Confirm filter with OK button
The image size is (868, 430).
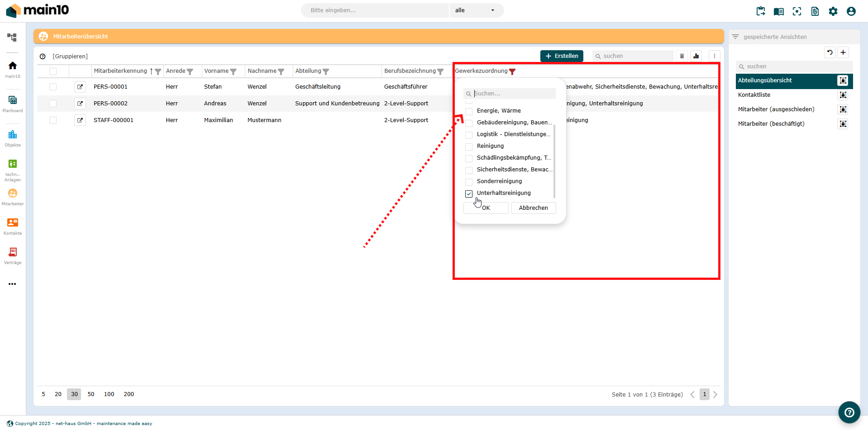[486, 208]
